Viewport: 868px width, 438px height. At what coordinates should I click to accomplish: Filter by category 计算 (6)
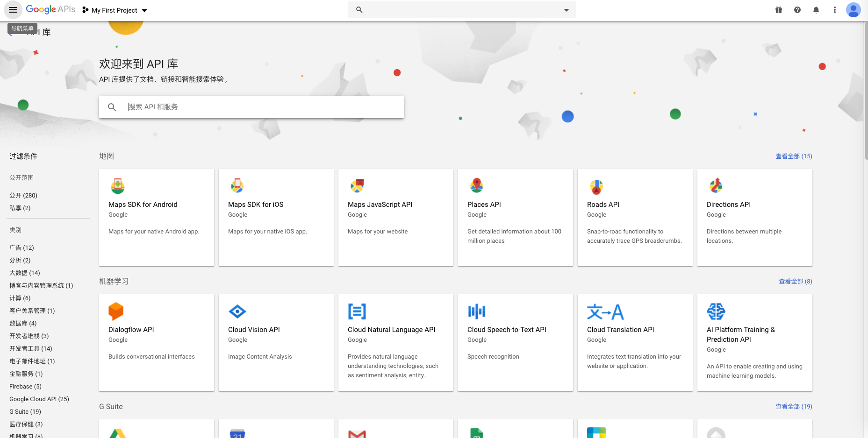pos(20,298)
